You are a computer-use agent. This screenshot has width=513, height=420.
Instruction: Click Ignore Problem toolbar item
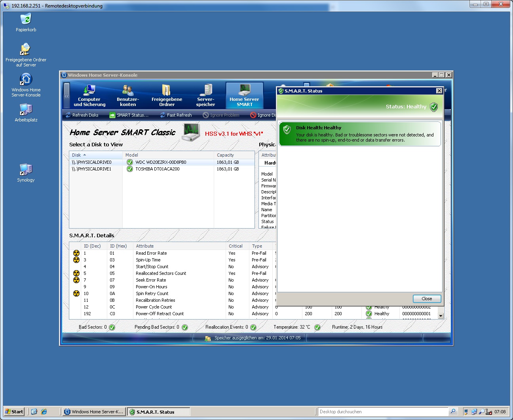click(x=221, y=115)
